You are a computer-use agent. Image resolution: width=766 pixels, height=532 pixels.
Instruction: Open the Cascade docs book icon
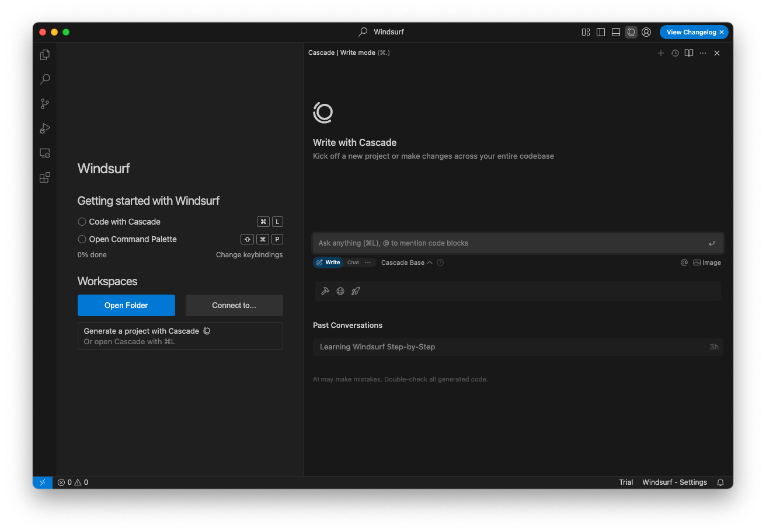[x=689, y=53]
